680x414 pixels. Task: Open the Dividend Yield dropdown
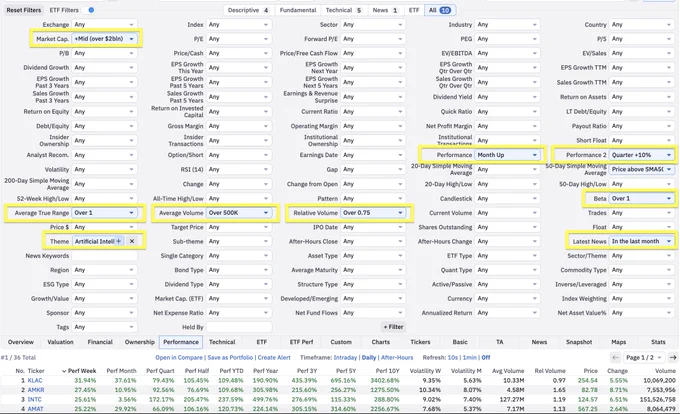(x=507, y=97)
